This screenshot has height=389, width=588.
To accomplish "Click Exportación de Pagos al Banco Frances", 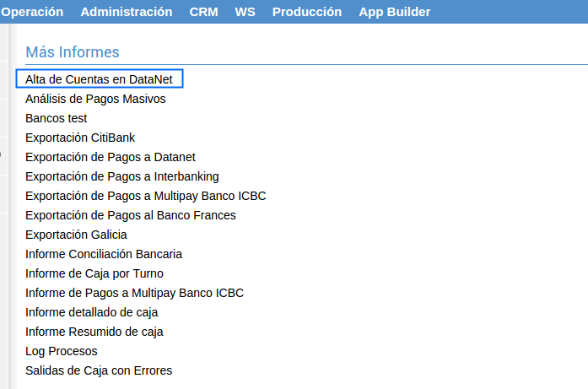I will (131, 215).
